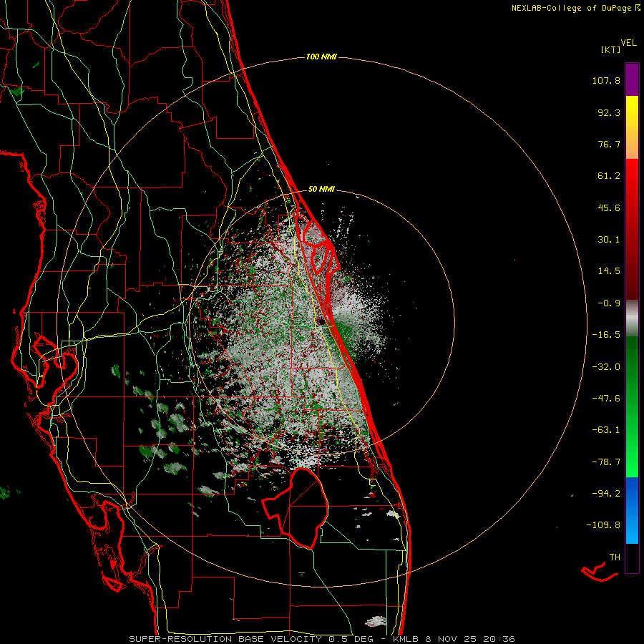Click the 50 NMI range ring label
Viewport: 644px width, 644px height.
321,190
